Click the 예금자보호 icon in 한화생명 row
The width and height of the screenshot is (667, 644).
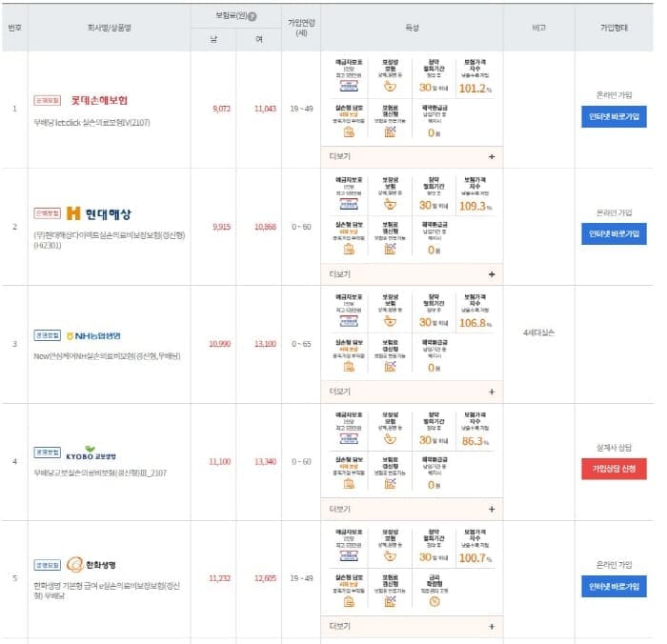[x=349, y=556]
